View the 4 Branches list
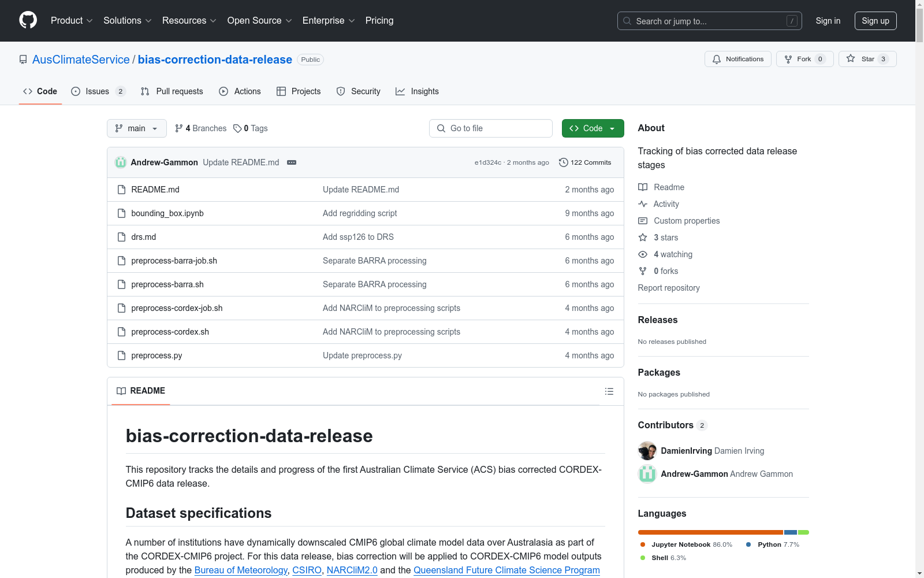This screenshot has width=924, height=578. [200, 128]
